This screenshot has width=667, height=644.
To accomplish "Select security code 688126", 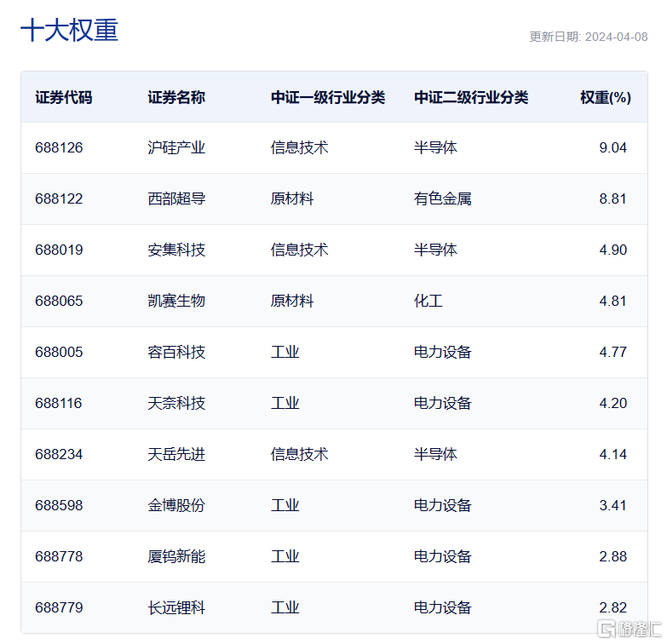I will 59,147.
